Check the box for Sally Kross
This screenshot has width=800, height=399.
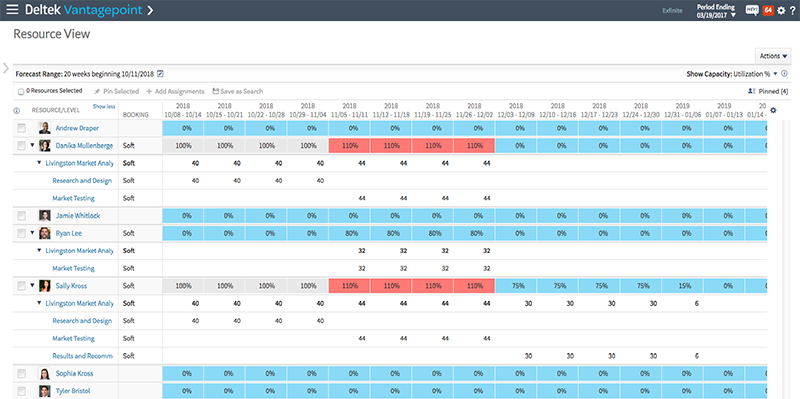click(21, 286)
